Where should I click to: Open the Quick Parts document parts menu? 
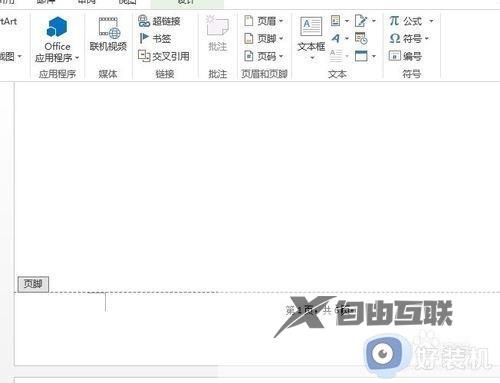pos(340,21)
